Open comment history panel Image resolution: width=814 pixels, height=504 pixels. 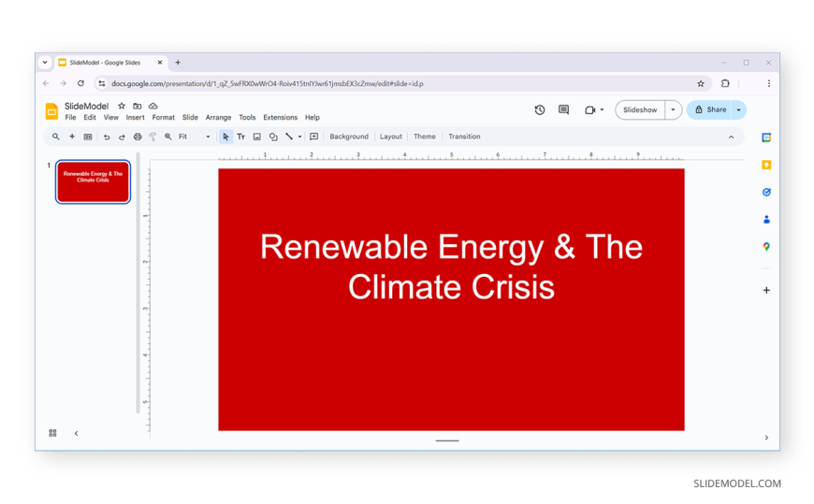[x=564, y=110]
